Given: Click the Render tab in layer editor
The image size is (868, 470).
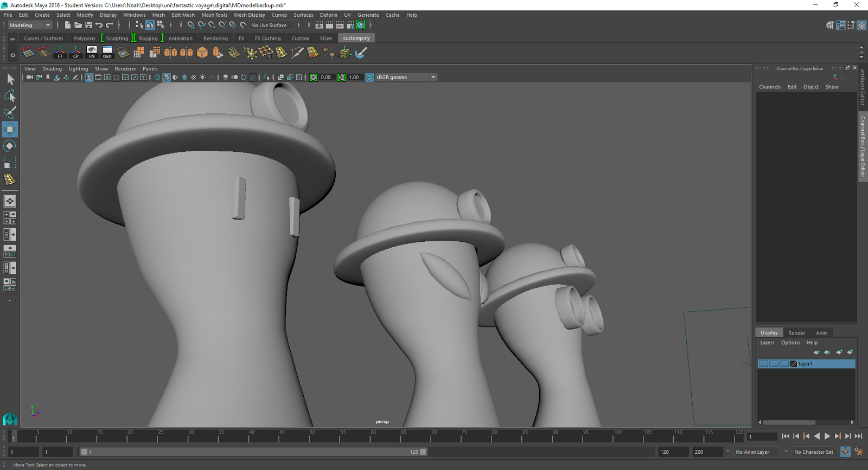Looking at the screenshot, I should tap(796, 333).
